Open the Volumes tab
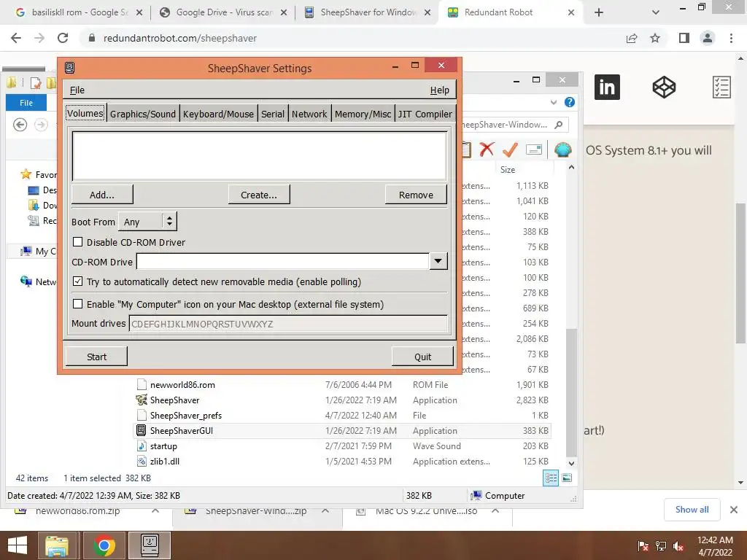This screenshot has width=747, height=560. click(85, 113)
